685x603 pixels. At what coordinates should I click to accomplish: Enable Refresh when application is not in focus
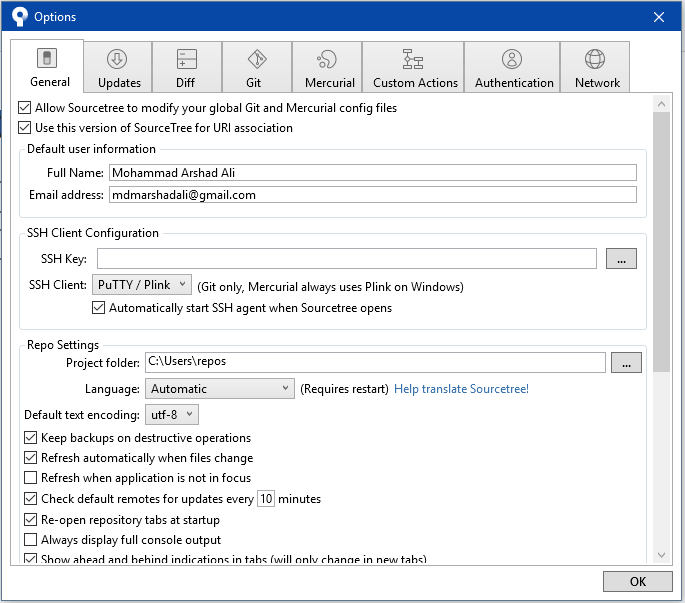pos(31,478)
